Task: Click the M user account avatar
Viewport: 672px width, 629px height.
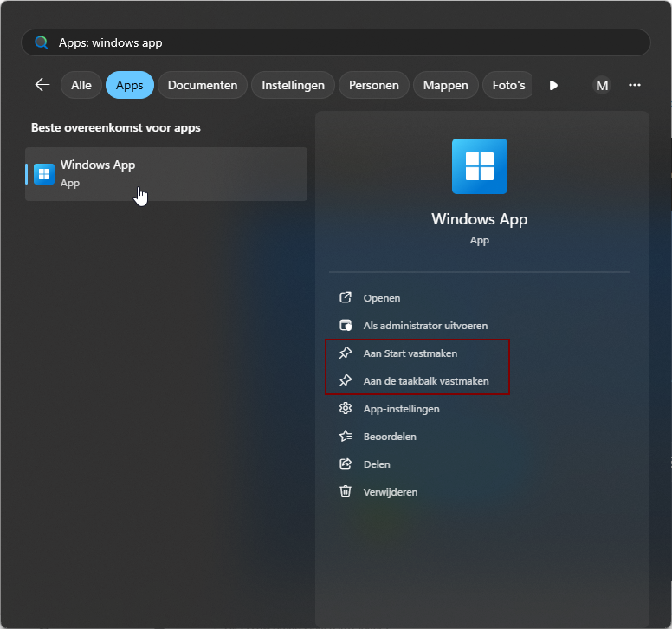Action: point(602,85)
